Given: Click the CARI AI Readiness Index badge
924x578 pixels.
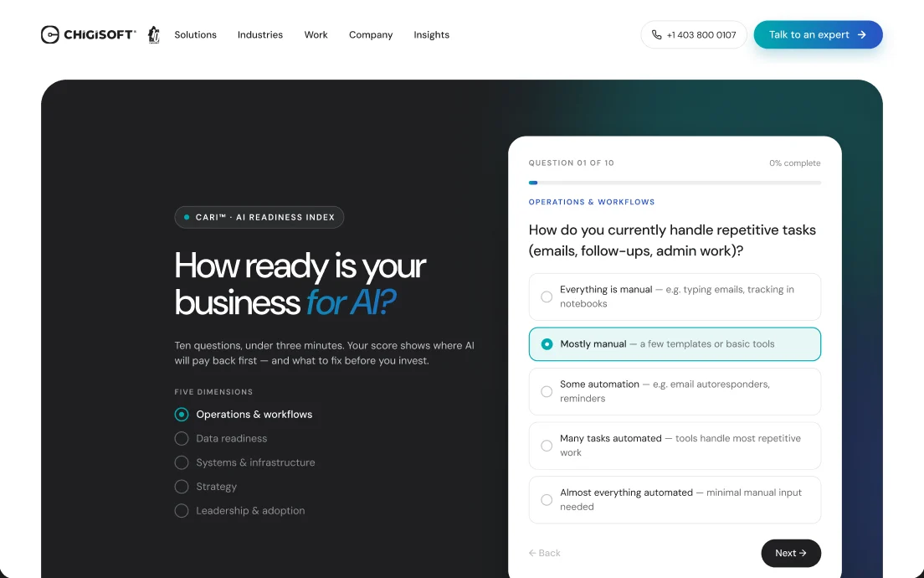Looking at the screenshot, I should [x=259, y=217].
